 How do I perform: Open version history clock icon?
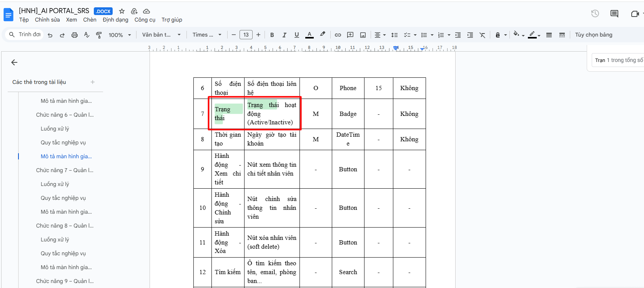595,14
